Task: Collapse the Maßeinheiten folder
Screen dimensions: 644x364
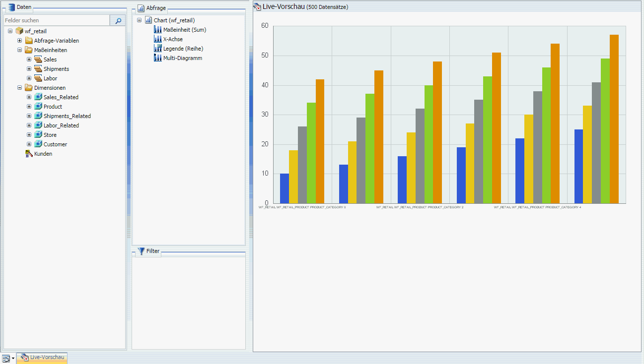Action: (x=19, y=50)
